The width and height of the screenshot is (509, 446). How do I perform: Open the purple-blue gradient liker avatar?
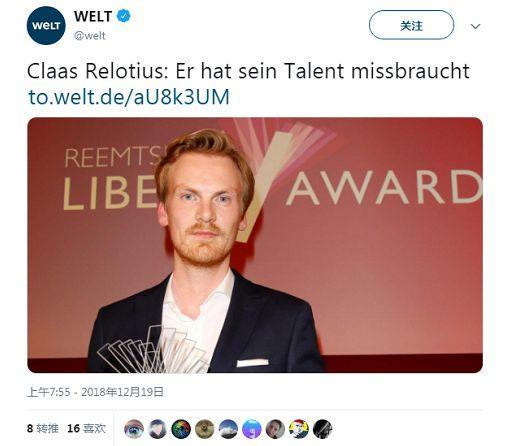pos(252,429)
